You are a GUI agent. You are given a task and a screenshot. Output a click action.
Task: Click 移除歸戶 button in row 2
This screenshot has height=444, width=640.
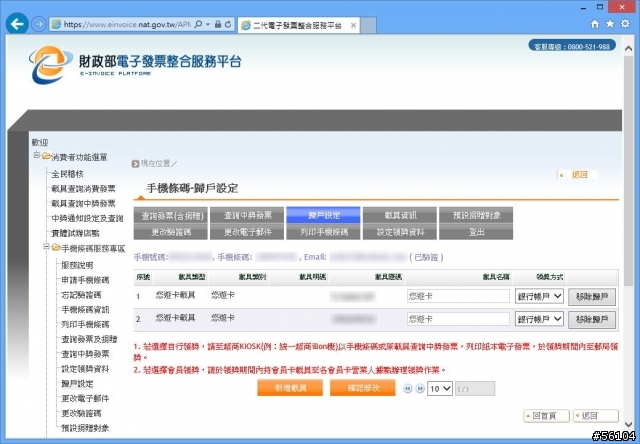tap(592, 320)
